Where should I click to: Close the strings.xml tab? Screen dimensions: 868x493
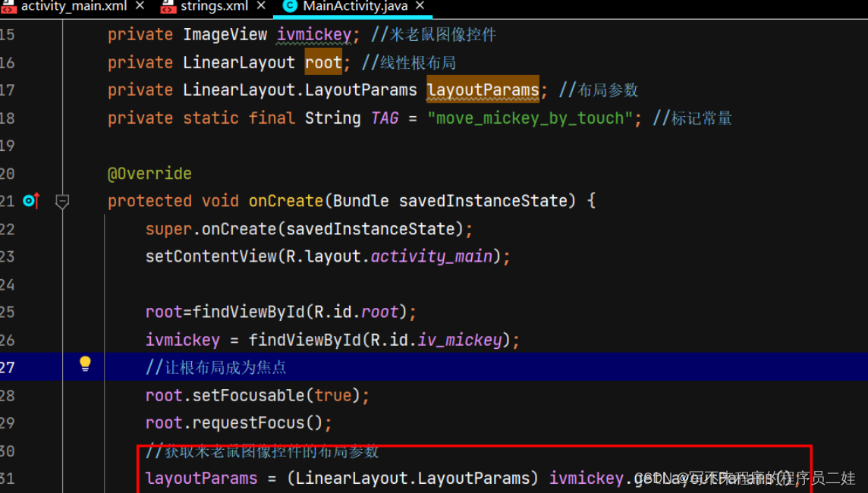[261, 6]
